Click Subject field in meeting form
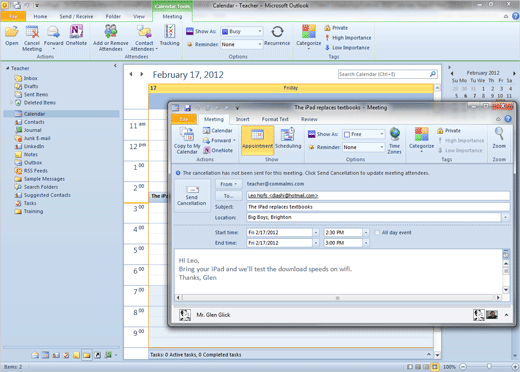This screenshot has width=520, height=372. [x=378, y=207]
